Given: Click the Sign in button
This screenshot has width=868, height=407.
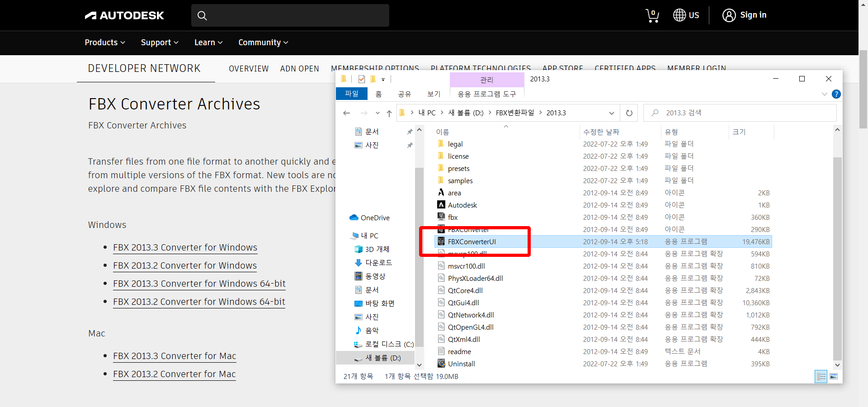Looking at the screenshot, I should pos(745,15).
